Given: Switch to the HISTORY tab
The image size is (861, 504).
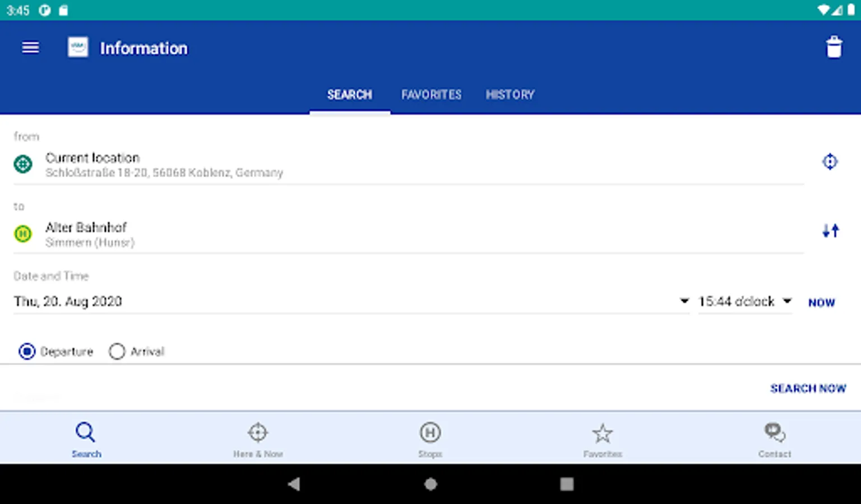Looking at the screenshot, I should pyautogui.click(x=510, y=95).
